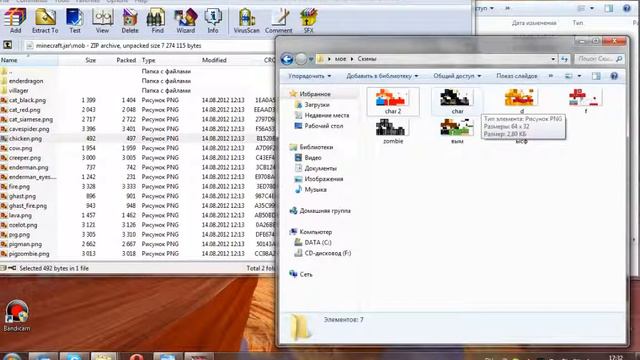The image size is (640, 360).
Task: Click the Add icon in WinRAR toolbar
Action: pos(15,20)
